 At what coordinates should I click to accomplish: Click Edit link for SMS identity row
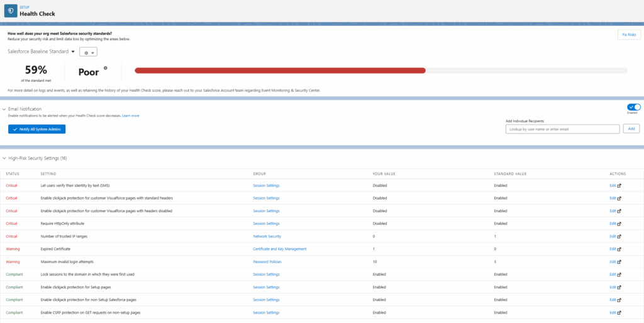click(613, 185)
